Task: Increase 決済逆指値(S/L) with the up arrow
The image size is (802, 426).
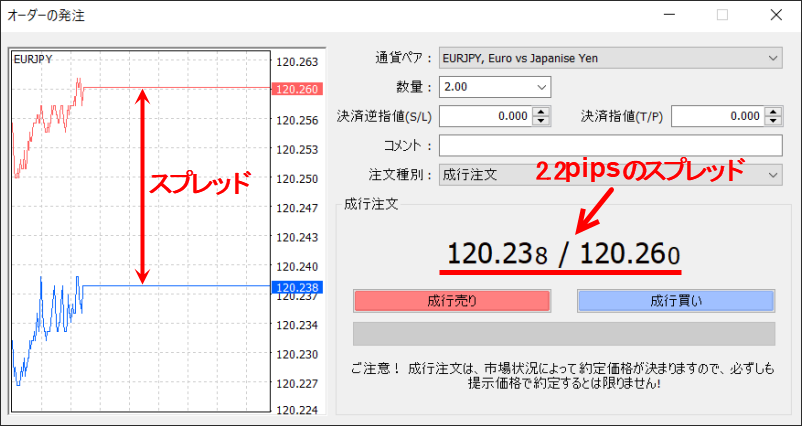Action: [x=541, y=112]
